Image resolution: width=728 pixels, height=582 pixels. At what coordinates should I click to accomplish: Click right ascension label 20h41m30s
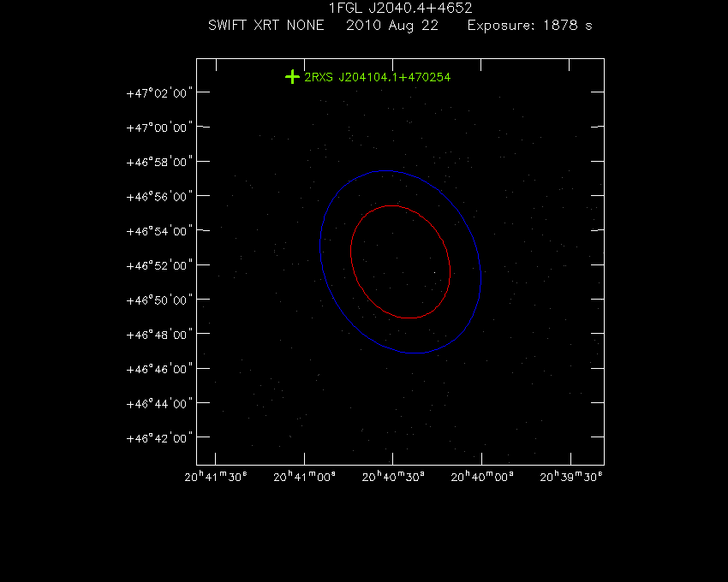tap(216, 477)
